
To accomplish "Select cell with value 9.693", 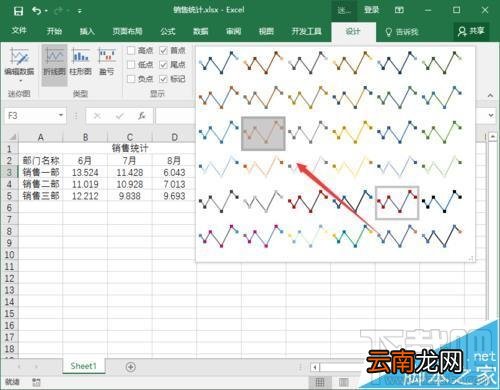I will pyautogui.click(x=174, y=196).
